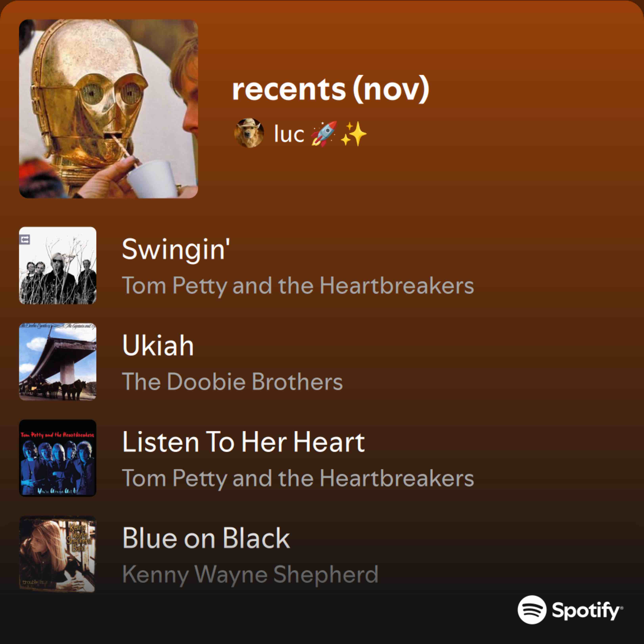Open Tom Petty artist under Swingin'
Image resolution: width=644 pixels, height=644 pixels.
tap(298, 286)
